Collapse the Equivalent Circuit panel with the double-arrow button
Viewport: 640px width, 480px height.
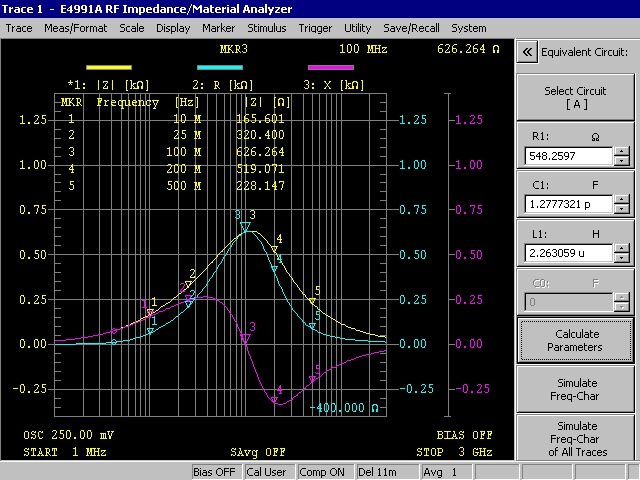(527, 52)
